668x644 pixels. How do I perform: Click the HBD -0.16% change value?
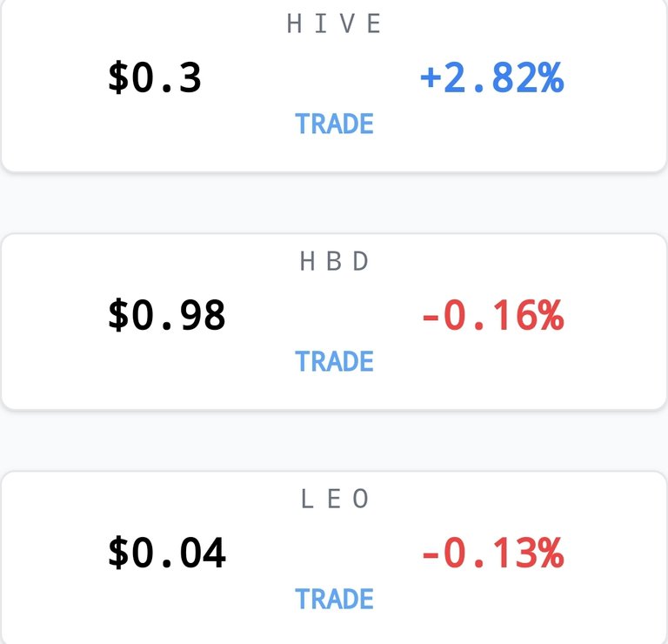click(493, 315)
